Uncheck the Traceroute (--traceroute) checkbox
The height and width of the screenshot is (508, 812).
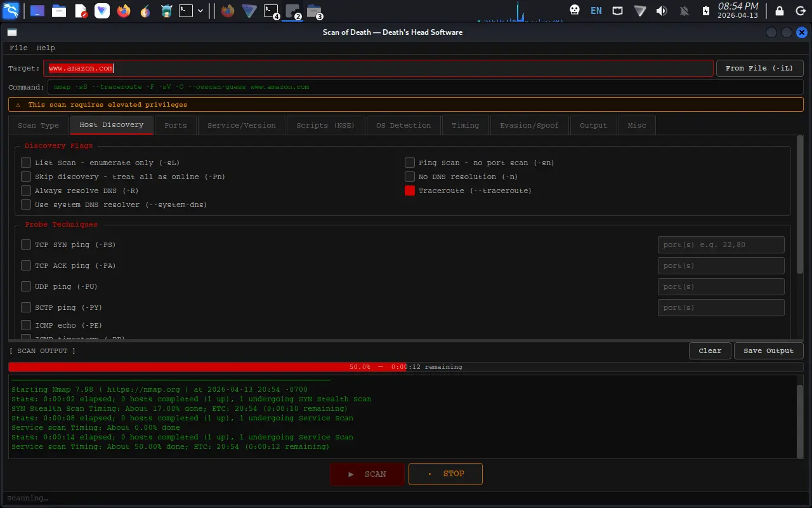410,190
